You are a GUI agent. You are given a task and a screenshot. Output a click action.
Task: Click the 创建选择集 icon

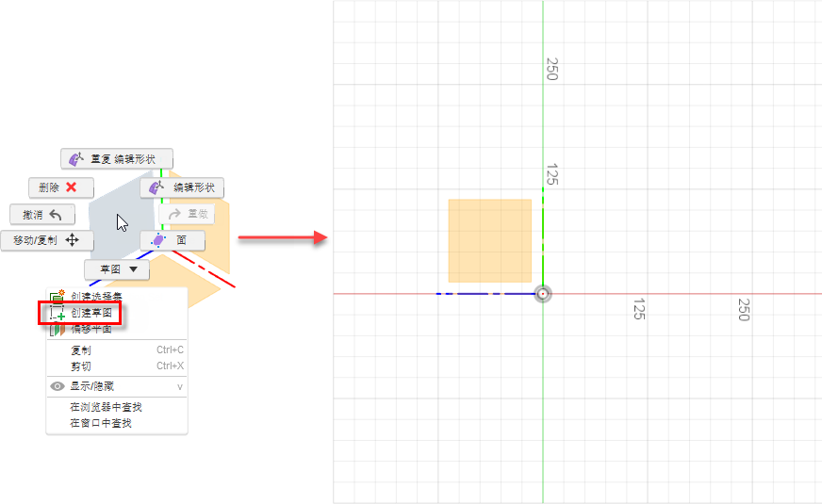point(58,296)
